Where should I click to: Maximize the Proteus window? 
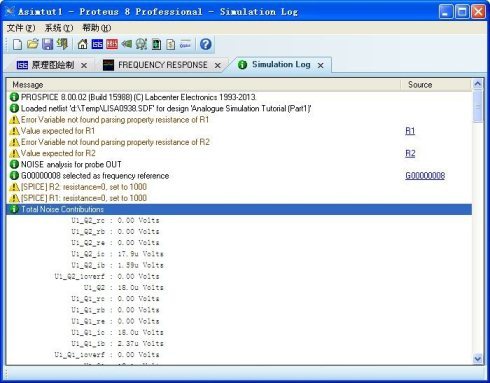point(462,12)
